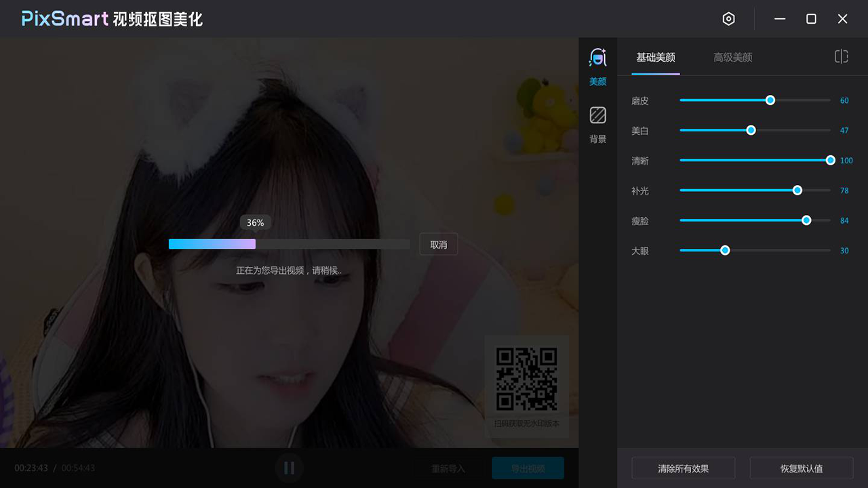868x488 pixels.
Task: Select the 大眼 eye-enlarge slider handle
Action: pyautogui.click(x=725, y=250)
